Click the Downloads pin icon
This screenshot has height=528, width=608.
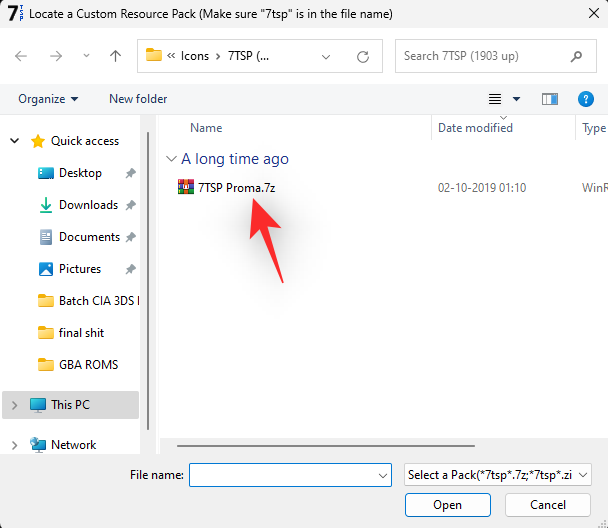click(x=131, y=205)
